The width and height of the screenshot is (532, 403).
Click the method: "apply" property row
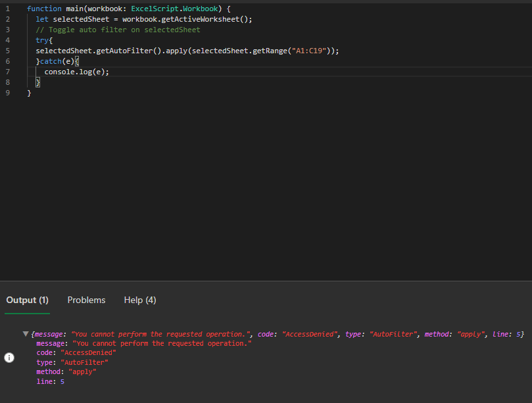[66, 372]
